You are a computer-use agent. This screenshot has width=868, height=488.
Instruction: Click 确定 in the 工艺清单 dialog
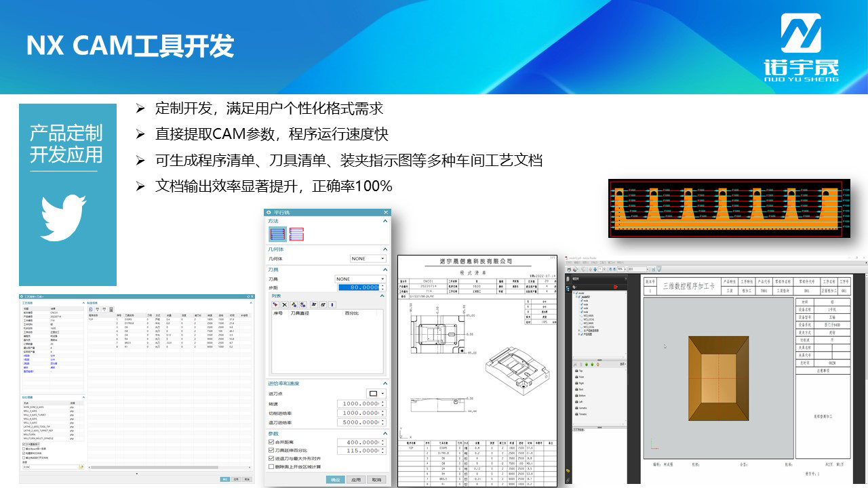pos(225,479)
